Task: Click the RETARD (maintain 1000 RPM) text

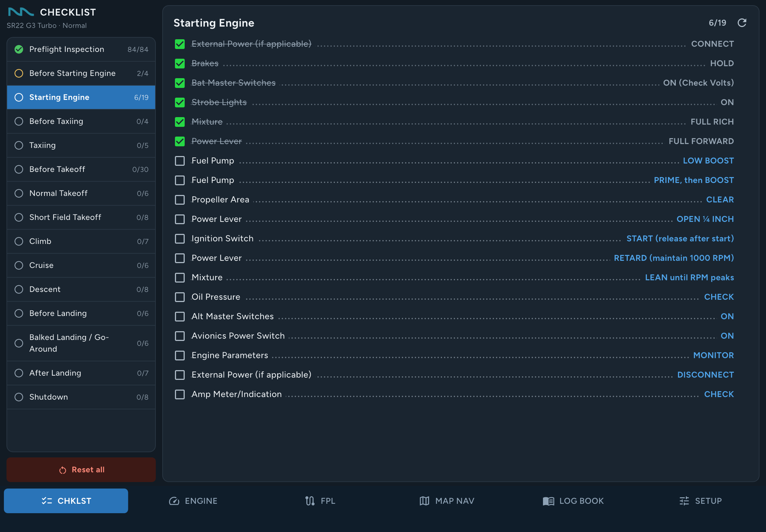Action: point(673,258)
